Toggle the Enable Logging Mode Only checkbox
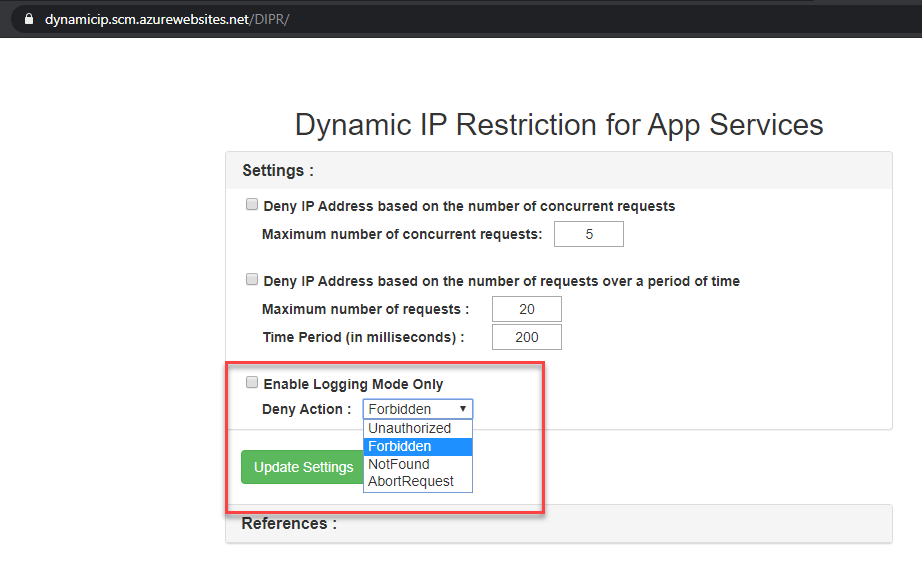922x574 pixels. pos(252,383)
